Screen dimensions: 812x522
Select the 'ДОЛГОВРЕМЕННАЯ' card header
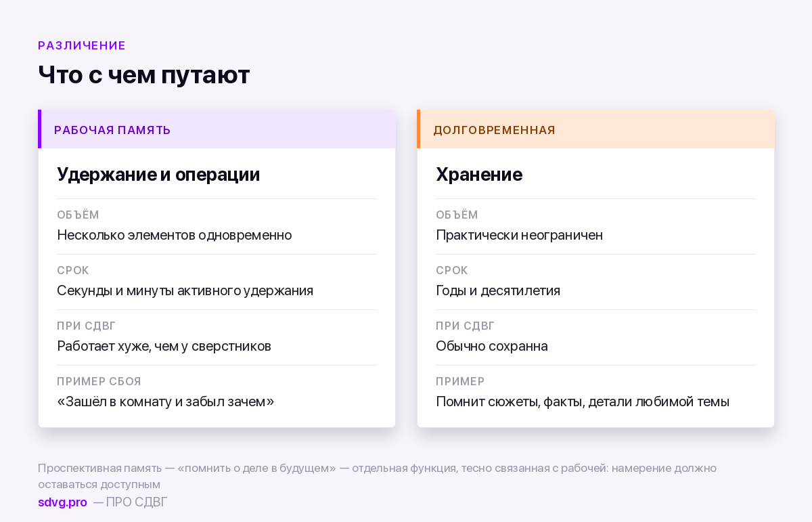pyautogui.click(x=595, y=129)
